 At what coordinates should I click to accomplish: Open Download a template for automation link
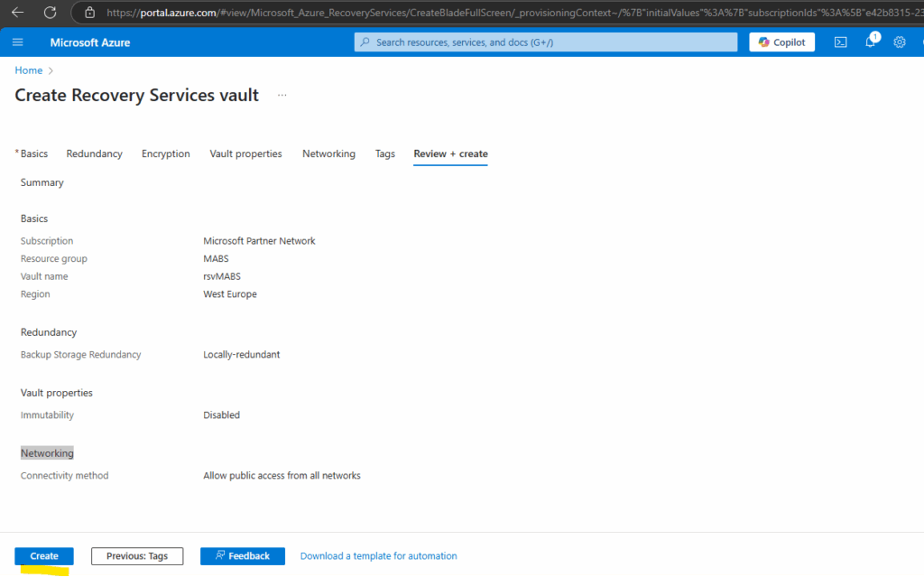(378, 555)
